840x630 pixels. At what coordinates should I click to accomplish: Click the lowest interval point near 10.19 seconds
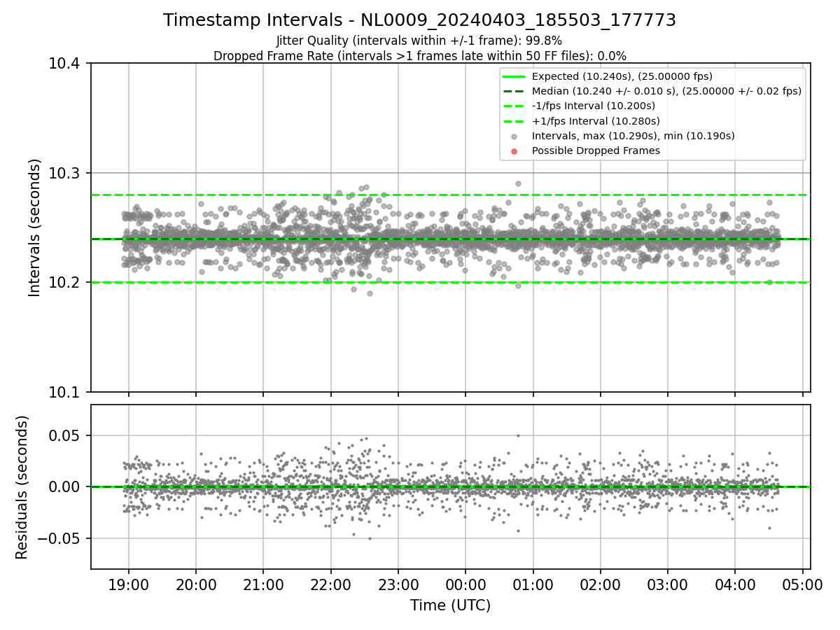coord(370,293)
